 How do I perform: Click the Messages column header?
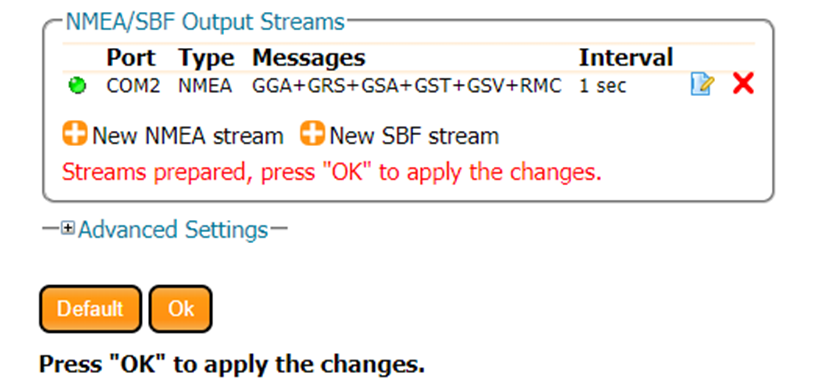click(308, 58)
